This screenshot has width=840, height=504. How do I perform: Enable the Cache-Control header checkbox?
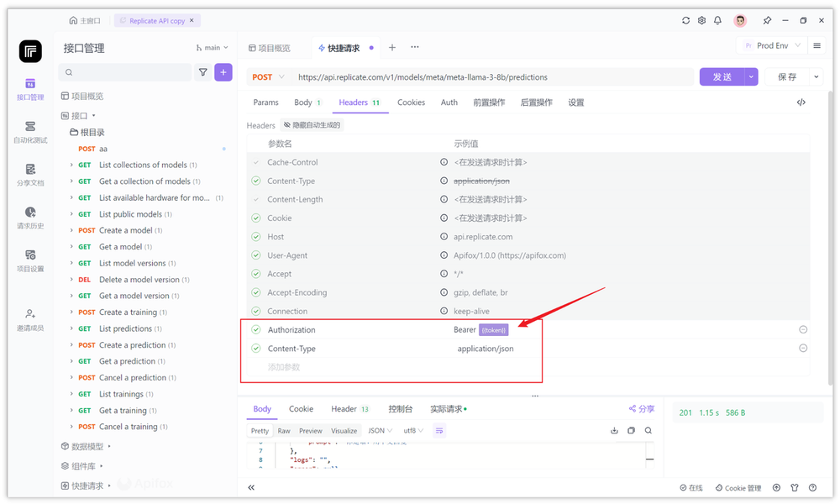(x=256, y=161)
